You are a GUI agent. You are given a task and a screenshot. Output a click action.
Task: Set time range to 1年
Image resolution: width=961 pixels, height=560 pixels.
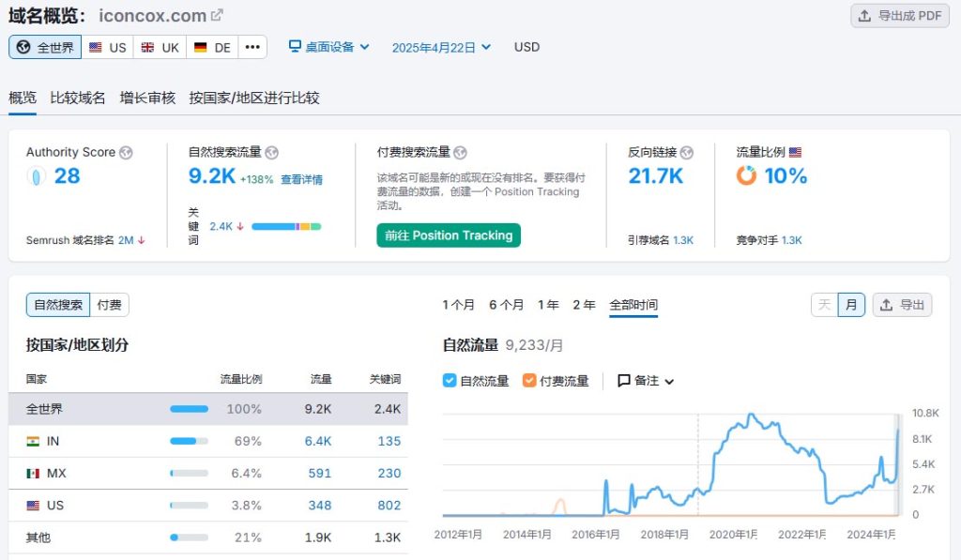[548, 305]
